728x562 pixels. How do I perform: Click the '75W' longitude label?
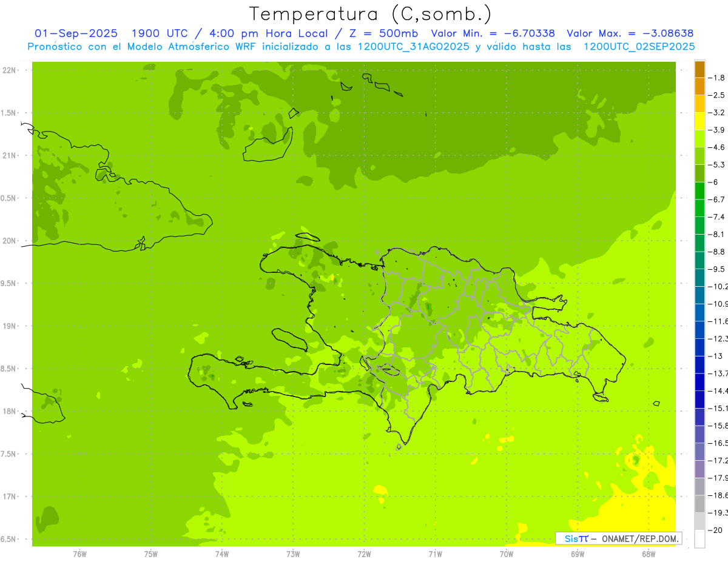150,554
